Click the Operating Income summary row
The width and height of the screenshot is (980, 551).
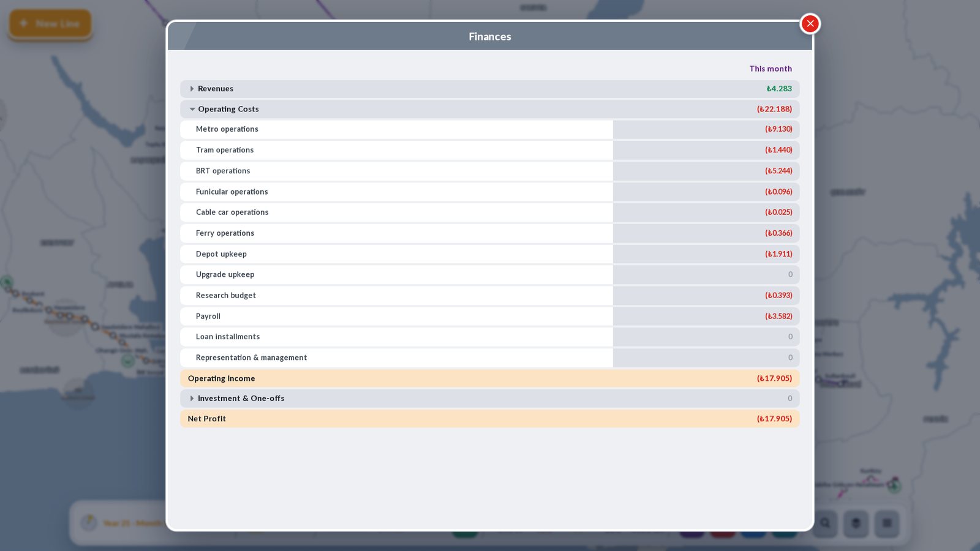pyautogui.click(x=489, y=378)
